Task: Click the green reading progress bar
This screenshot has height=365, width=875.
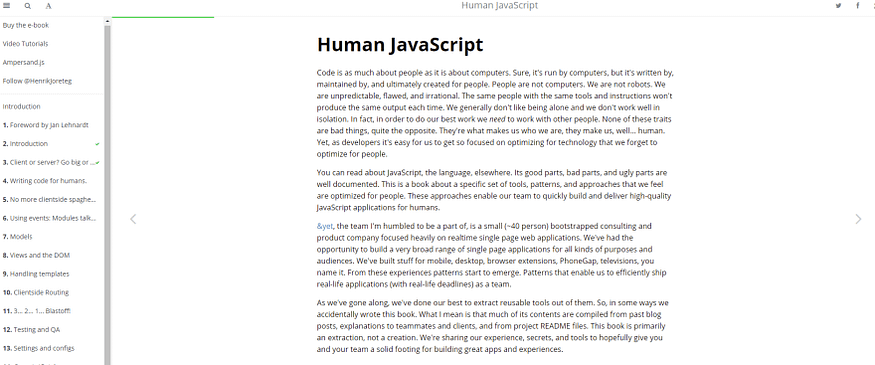Action: tap(163, 17)
